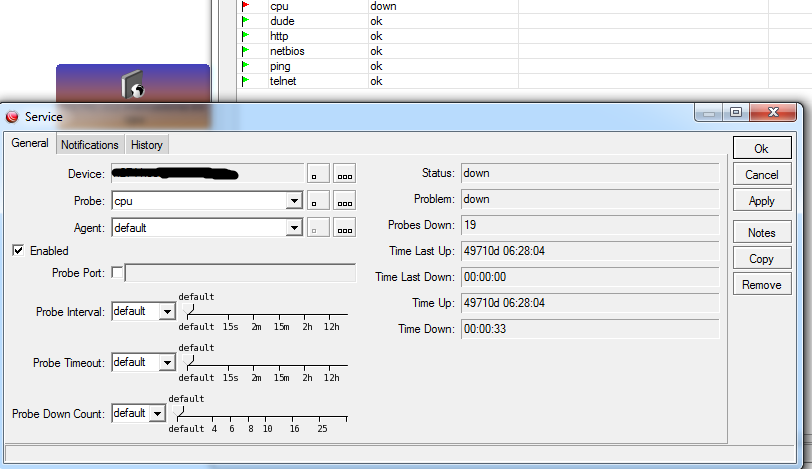This screenshot has height=469, width=812.
Task: Click the Ok button
Action: (x=762, y=148)
